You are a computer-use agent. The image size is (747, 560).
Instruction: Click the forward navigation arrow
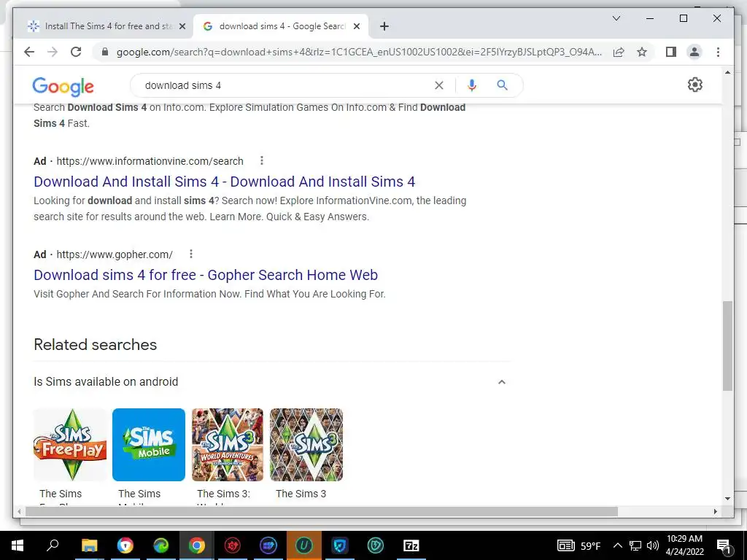click(53, 52)
